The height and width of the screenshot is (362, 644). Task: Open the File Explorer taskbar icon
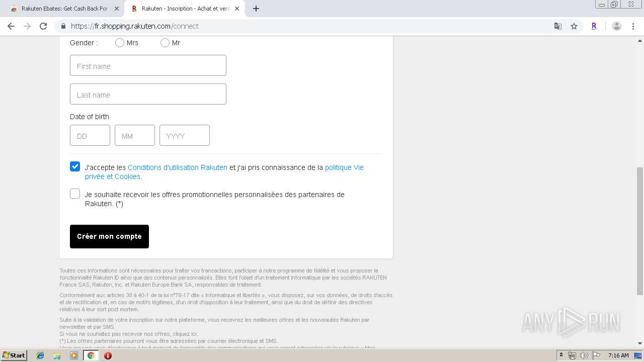point(57,355)
